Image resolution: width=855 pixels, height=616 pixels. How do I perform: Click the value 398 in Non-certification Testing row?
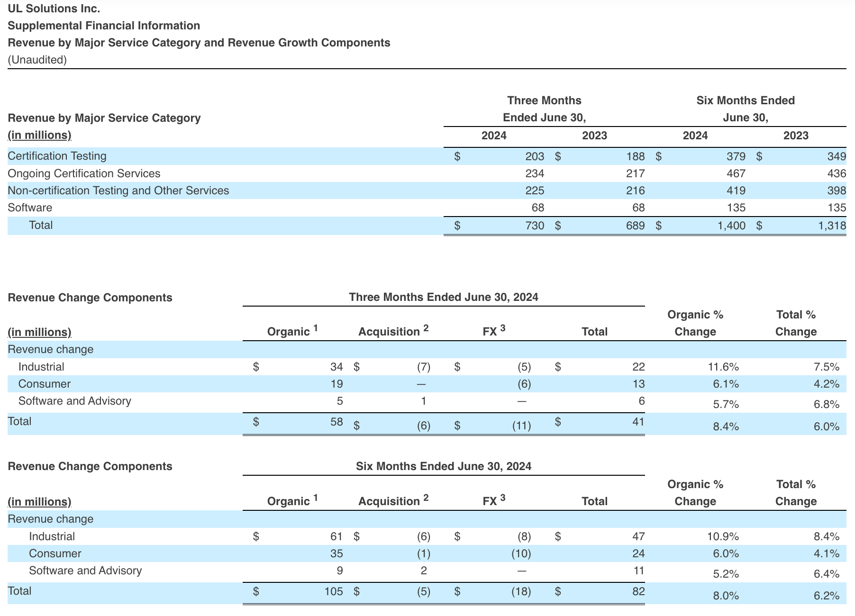pos(837,190)
